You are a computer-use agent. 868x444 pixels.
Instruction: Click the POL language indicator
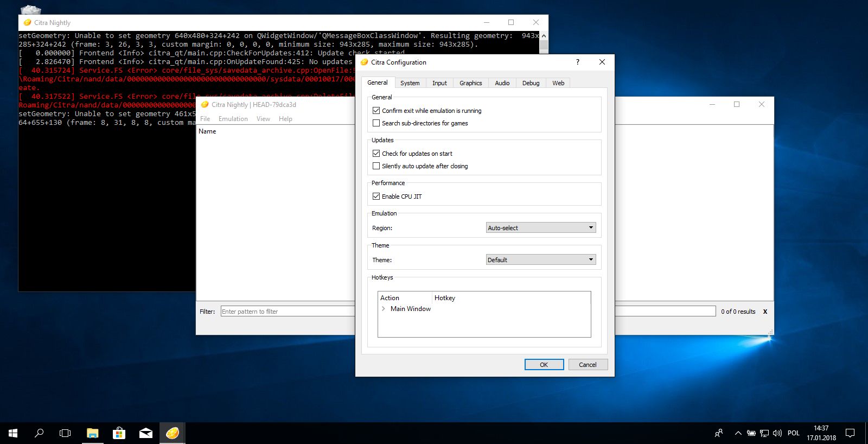coord(794,433)
